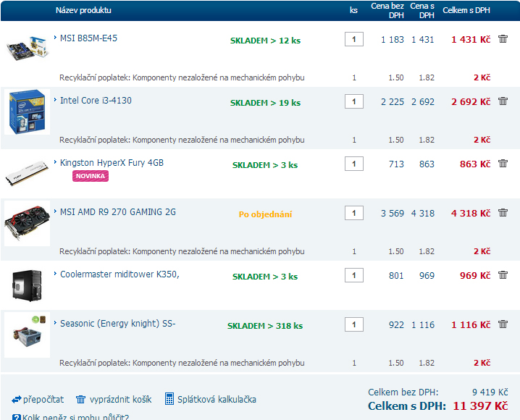Screen dimensions: 520x420
Task: Click 'Po objednání' availability text
Action: (265, 214)
